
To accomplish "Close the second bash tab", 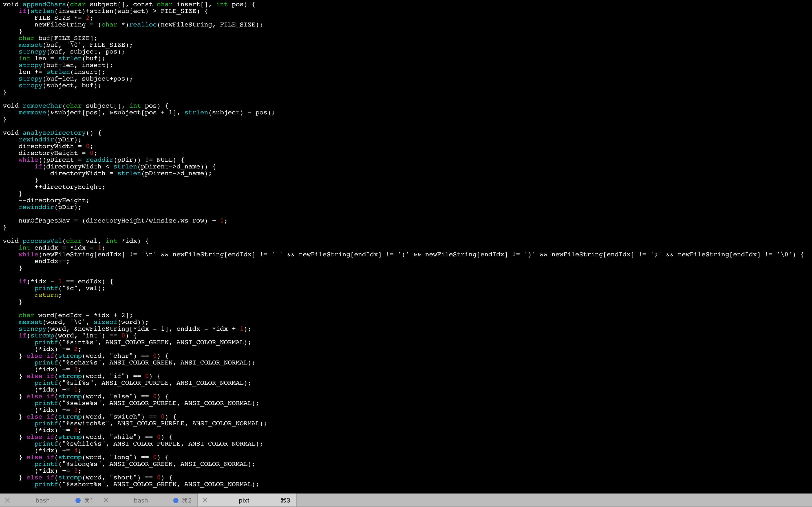I will pos(106,500).
